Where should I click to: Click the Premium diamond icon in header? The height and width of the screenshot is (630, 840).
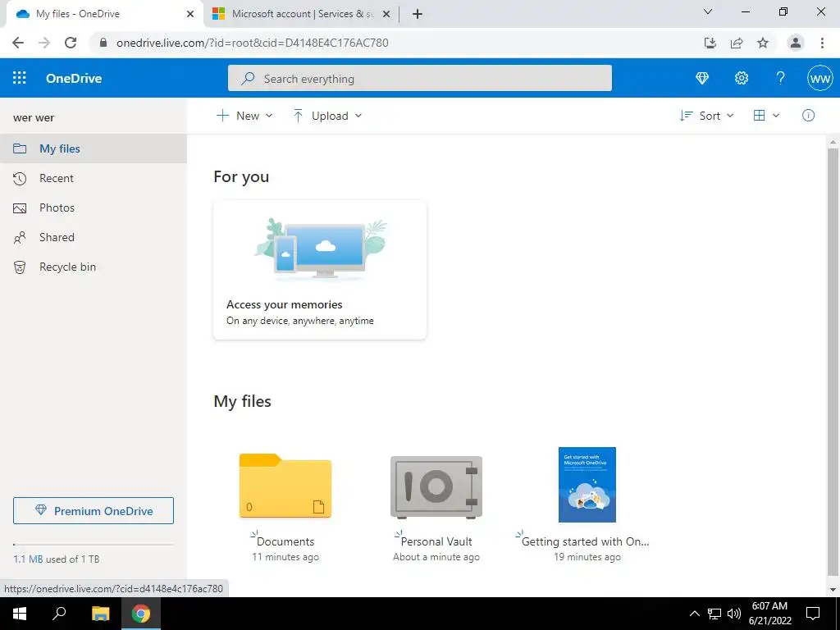tap(702, 78)
